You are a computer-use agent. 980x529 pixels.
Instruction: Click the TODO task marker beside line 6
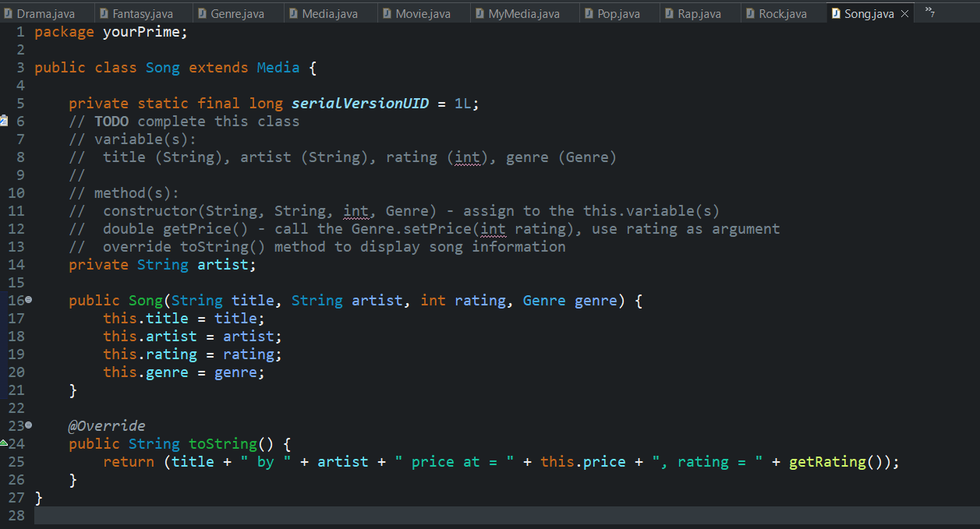pyautogui.click(x=5, y=121)
